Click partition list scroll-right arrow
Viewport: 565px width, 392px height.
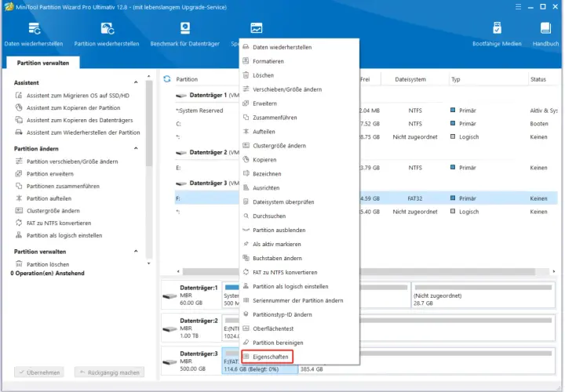554,271
